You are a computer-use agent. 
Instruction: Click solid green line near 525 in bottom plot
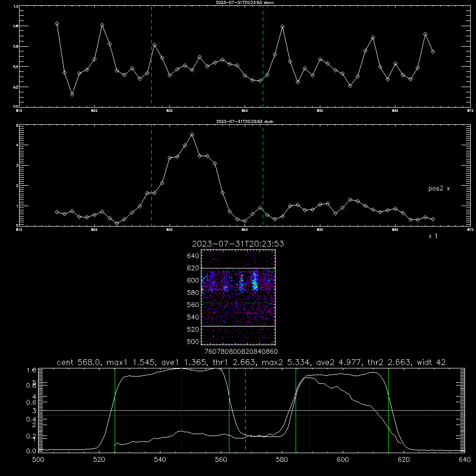(115, 410)
